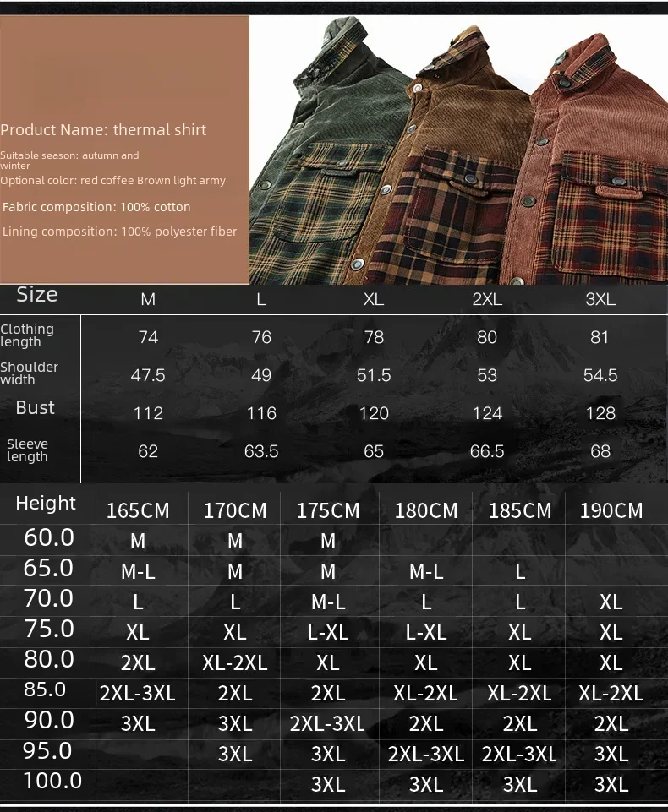The height and width of the screenshot is (812, 668).
Task: Click the '90.0' weight row label
Action: coord(49,721)
